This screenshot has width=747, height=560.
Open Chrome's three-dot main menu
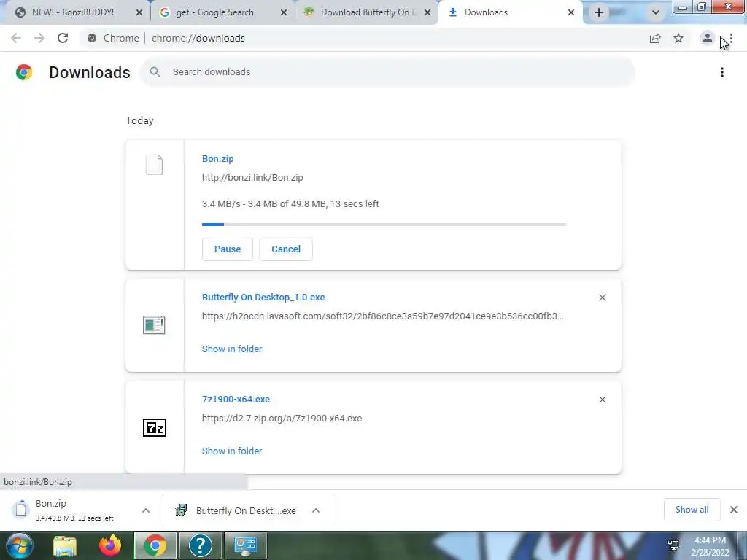731,39
